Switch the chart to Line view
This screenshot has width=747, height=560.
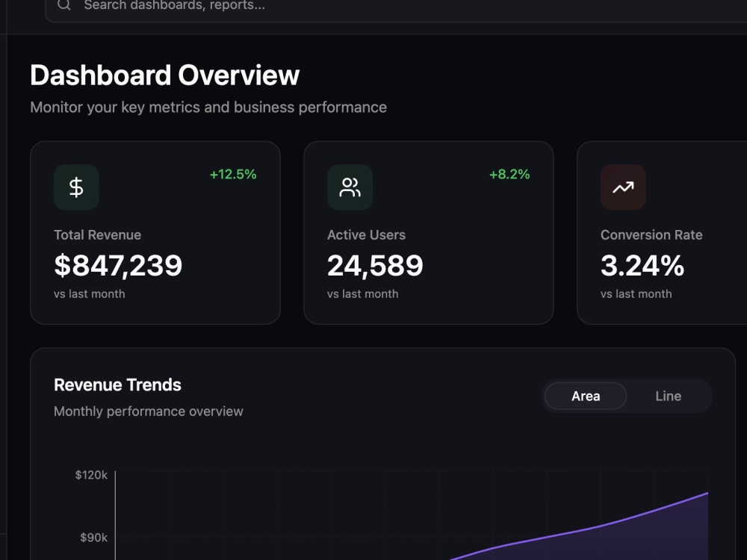[668, 396]
